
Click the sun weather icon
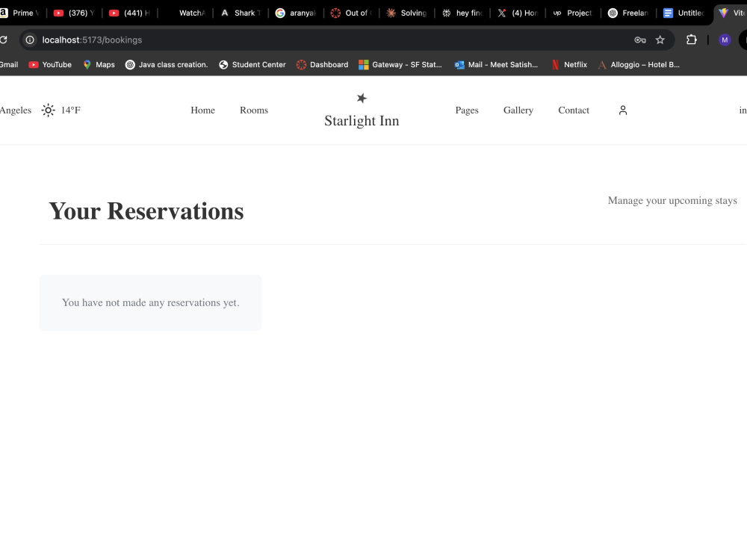coord(48,110)
